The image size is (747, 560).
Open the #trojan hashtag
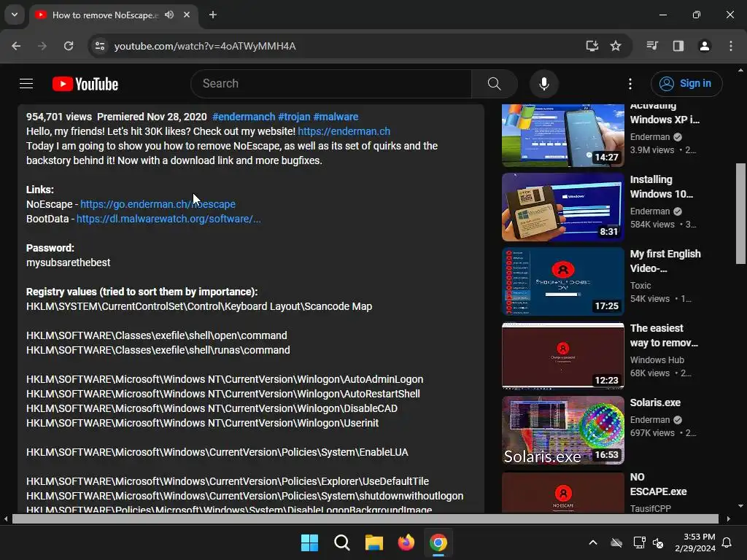[x=294, y=117]
